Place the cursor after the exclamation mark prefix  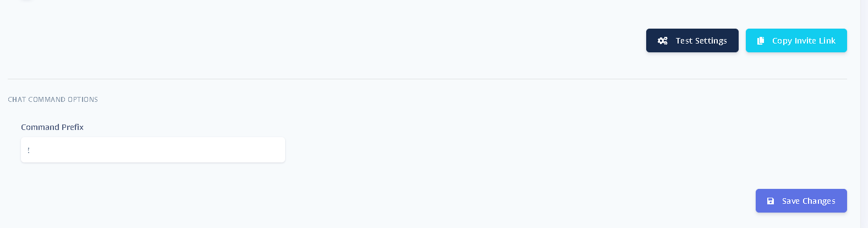point(31,150)
